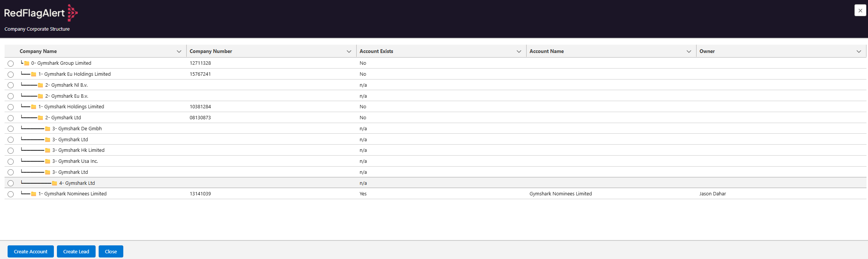Viewport: 868px width, 259px height.
Task: Click folder icon of Gymshark Eu B.v.
Action: 41,96
